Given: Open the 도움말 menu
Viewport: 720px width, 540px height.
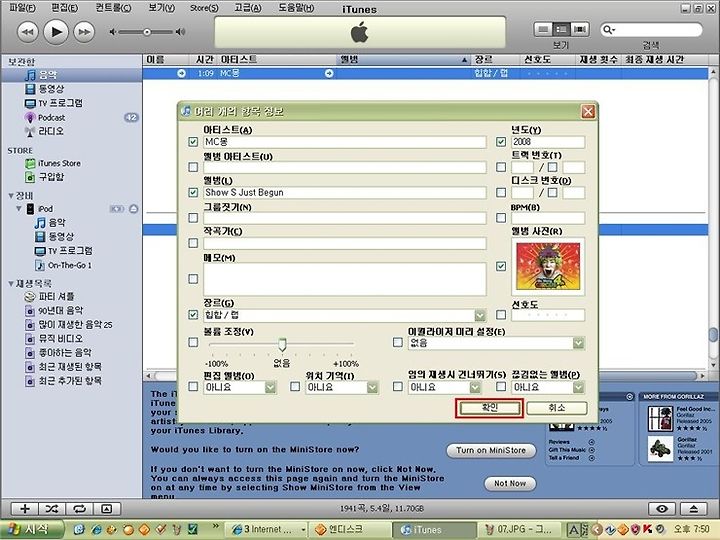Looking at the screenshot, I should click(x=297, y=8).
